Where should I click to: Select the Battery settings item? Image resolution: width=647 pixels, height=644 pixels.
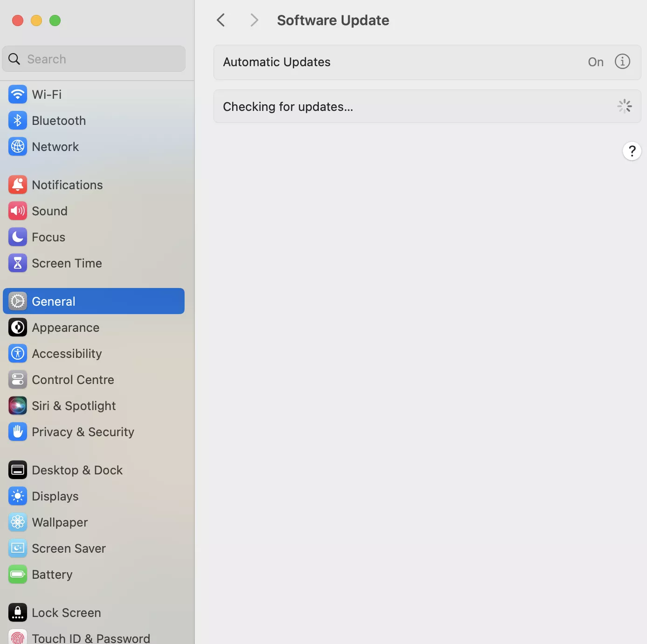tap(52, 575)
